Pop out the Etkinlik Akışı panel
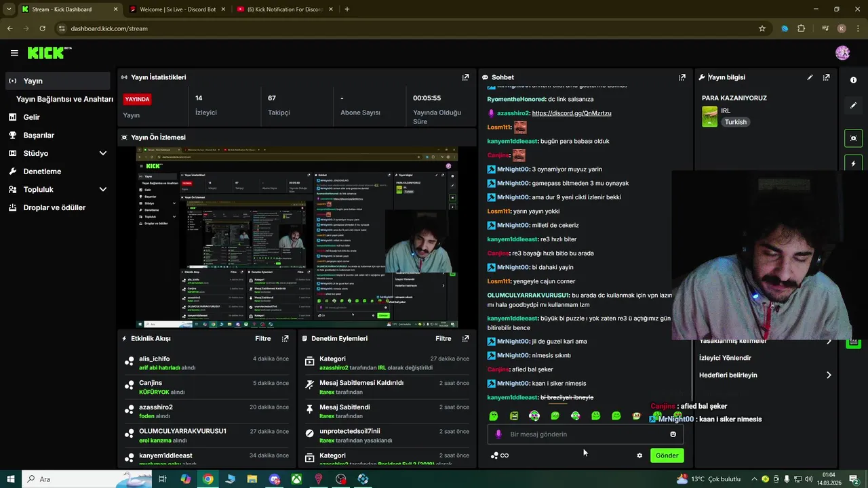Viewport: 868px width, 488px height. [x=285, y=338]
